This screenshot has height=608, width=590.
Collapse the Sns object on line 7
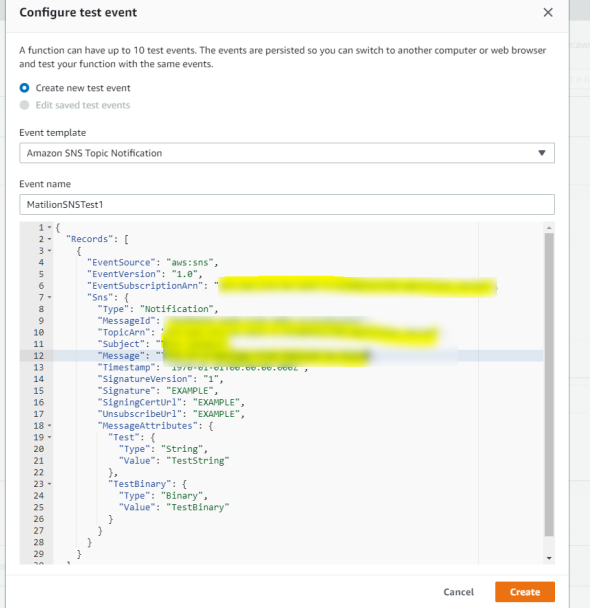click(x=49, y=297)
